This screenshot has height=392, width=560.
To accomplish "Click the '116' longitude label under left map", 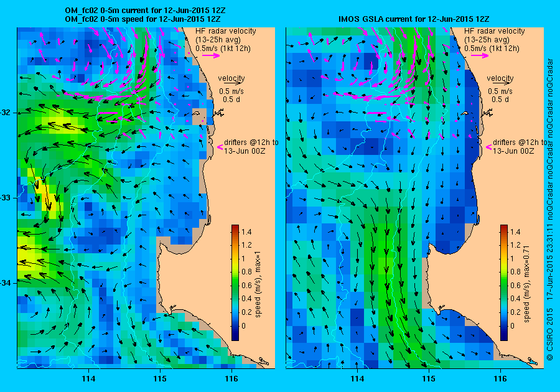I will point(231,378).
